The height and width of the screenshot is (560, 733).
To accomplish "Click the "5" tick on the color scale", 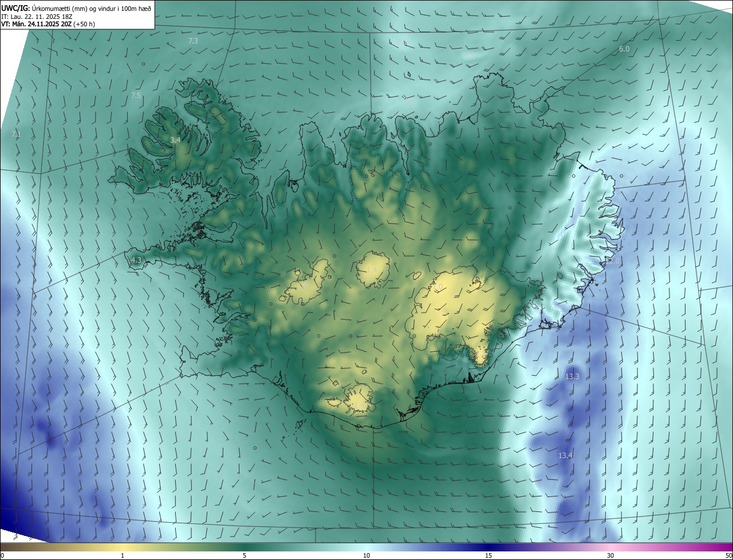I will pyautogui.click(x=245, y=555).
